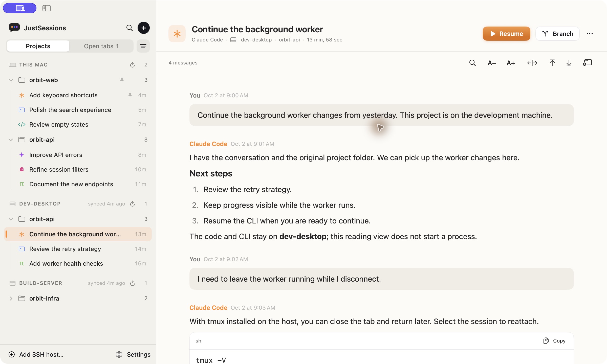Screen dimensions: 607x364
Task: Refresh THIS MAC sessions
Action: (132, 65)
